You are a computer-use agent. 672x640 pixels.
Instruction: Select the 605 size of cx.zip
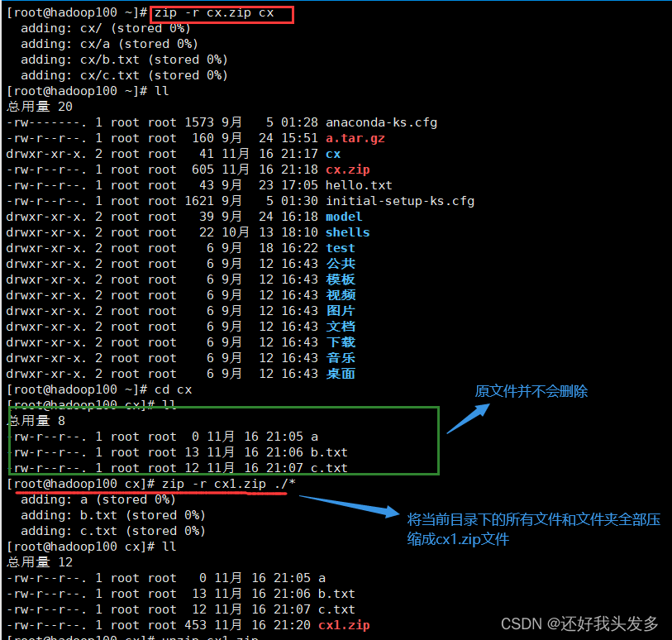click(x=203, y=170)
